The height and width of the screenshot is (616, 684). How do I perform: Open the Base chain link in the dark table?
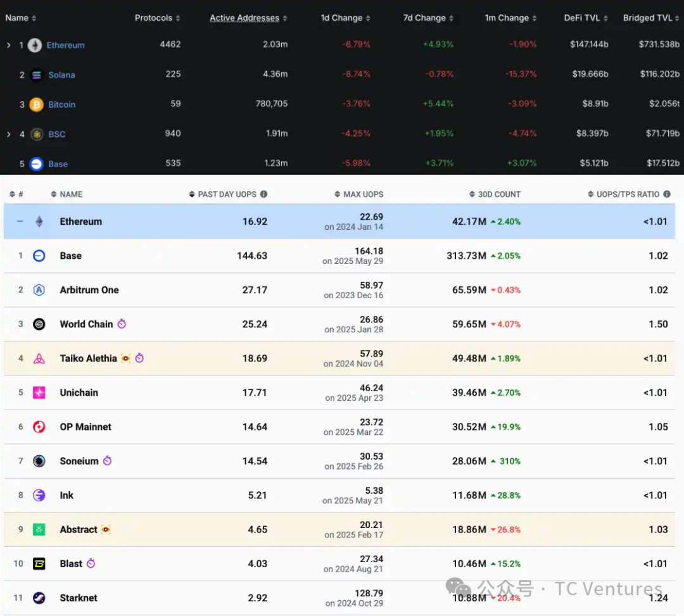[x=58, y=164]
